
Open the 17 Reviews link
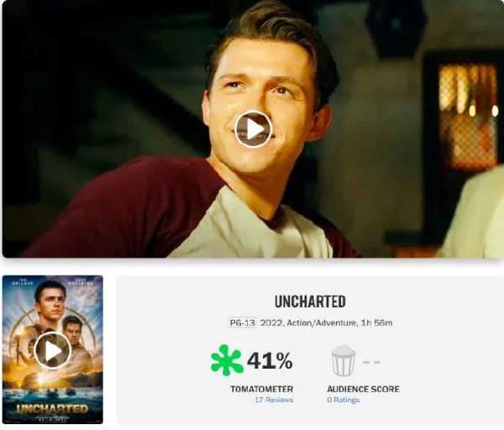(274, 400)
